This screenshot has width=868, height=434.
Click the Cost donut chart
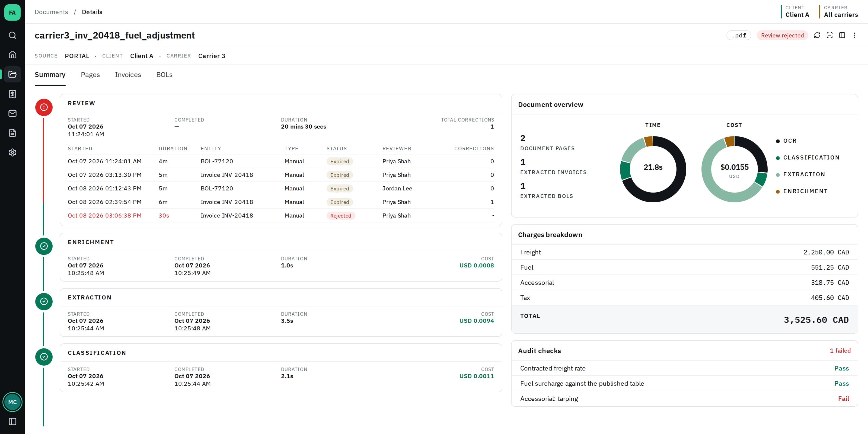click(734, 169)
